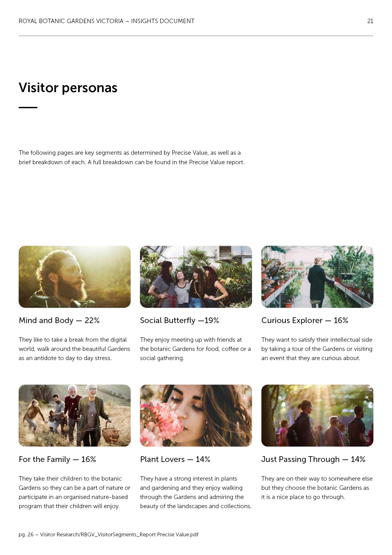The width and height of the screenshot is (392, 555).
Task: Click the short black underline below heading
Action: [x=28, y=108]
